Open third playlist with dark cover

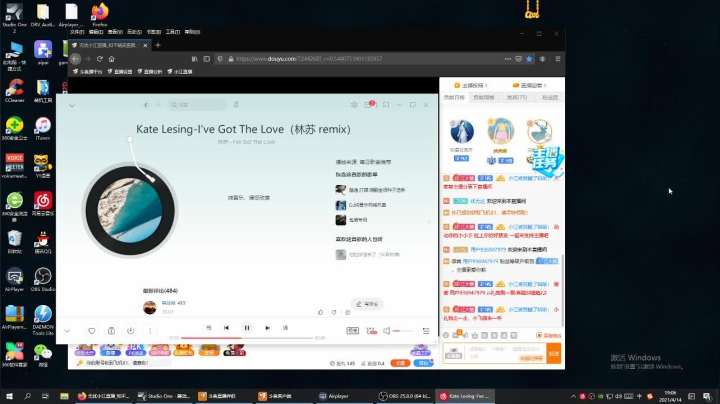pos(351,220)
